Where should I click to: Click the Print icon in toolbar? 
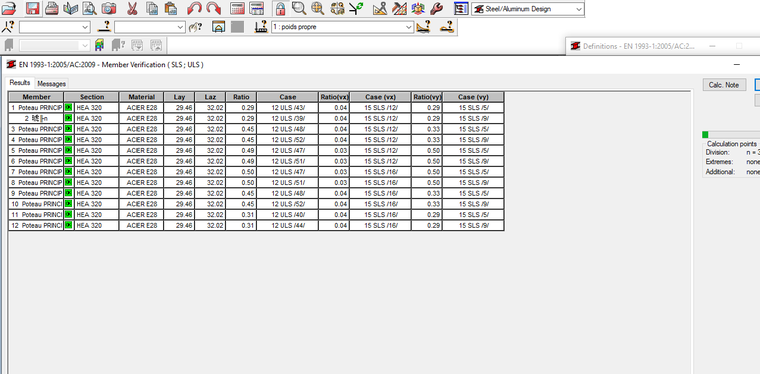click(52, 8)
